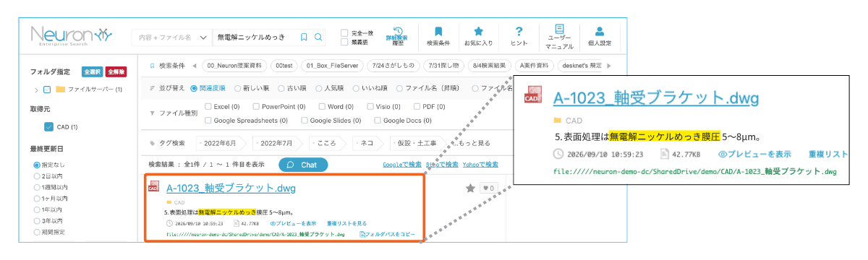
Task: Open the ヒント question mark
Action: 519,36
